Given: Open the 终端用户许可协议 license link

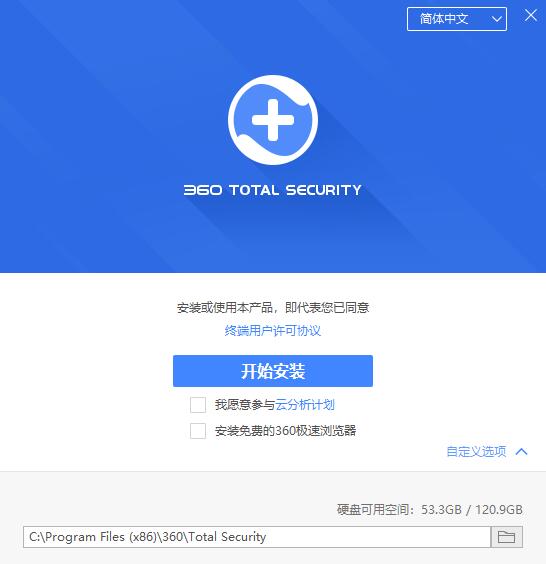Looking at the screenshot, I should pyautogui.click(x=273, y=331).
